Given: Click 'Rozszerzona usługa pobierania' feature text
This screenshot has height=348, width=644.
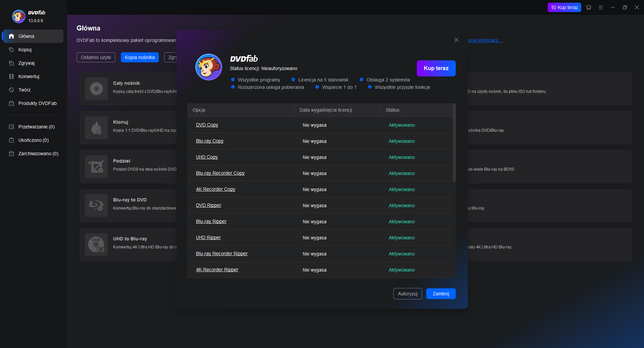Looking at the screenshot, I should tap(271, 87).
